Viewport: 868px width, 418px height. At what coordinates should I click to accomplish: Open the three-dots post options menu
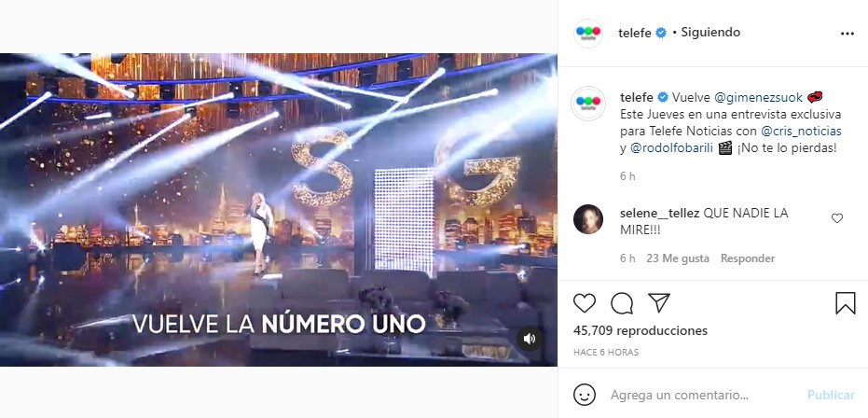pyautogui.click(x=847, y=34)
